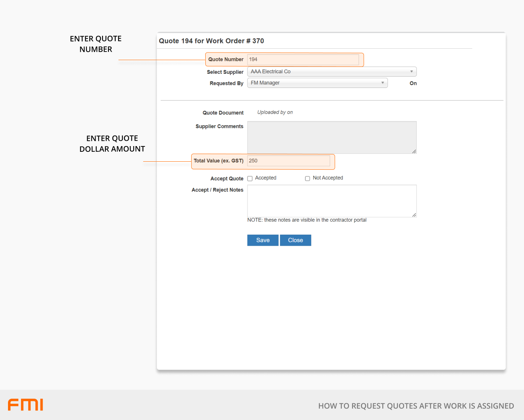Click the Accept / Reject Notes resize handle

tap(414, 215)
